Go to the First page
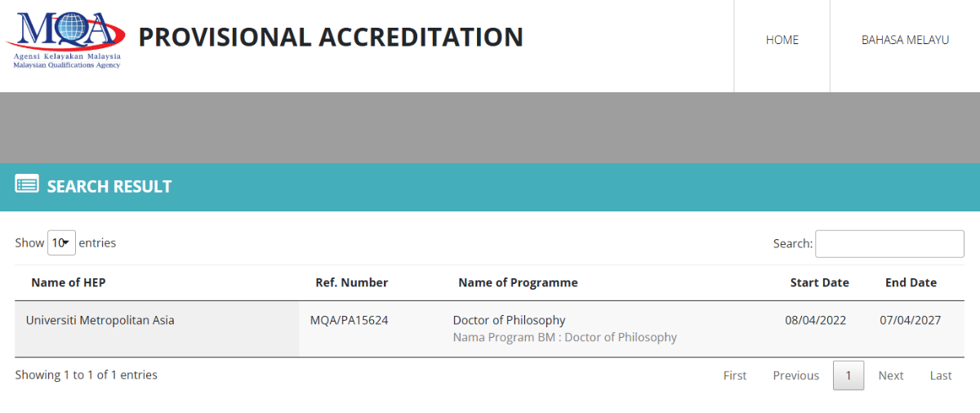The height and width of the screenshot is (413, 980). click(x=735, y=375)
